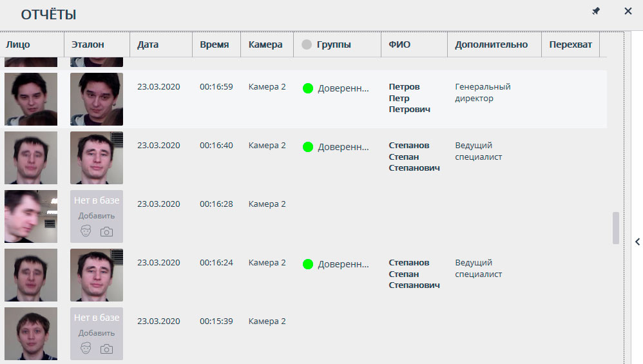Viewport: 643px width, 364px height.
Task: Click Добавить in the 00:15:39 row
Action: coord(97,333)
